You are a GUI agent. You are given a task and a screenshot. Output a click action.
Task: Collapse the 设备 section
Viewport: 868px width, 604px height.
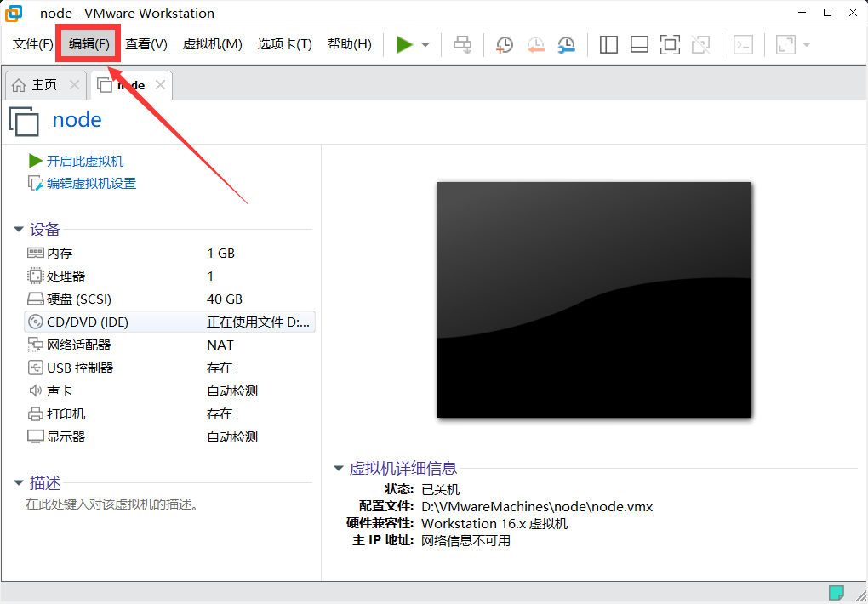tap(19, 229)
